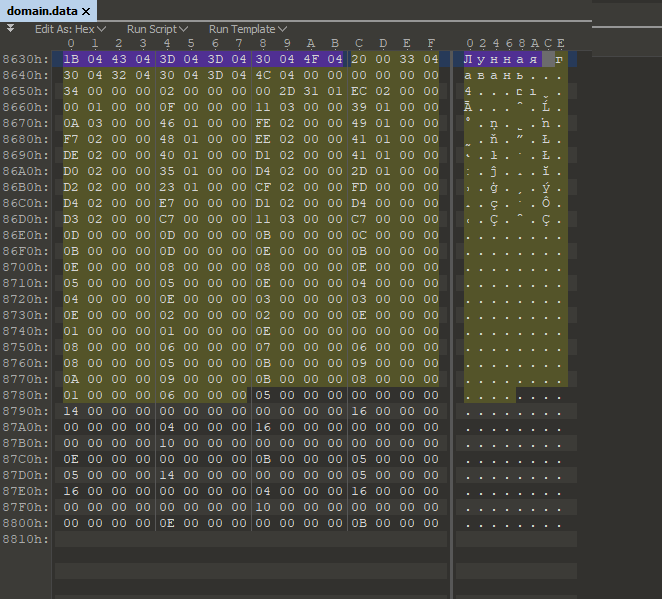Click the Лунная text in the character pane
662x599 pixels.
(502, 59)
